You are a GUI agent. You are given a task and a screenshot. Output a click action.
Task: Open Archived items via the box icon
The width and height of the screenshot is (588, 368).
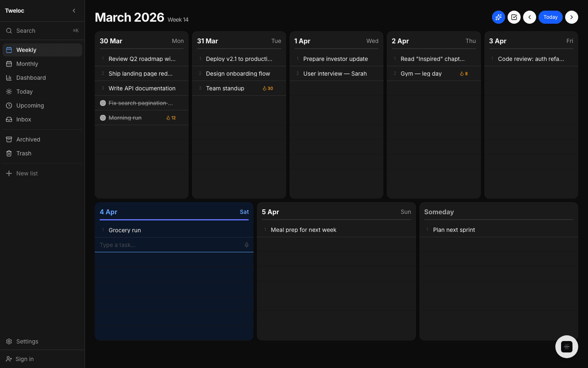click(x=9, y=139)
